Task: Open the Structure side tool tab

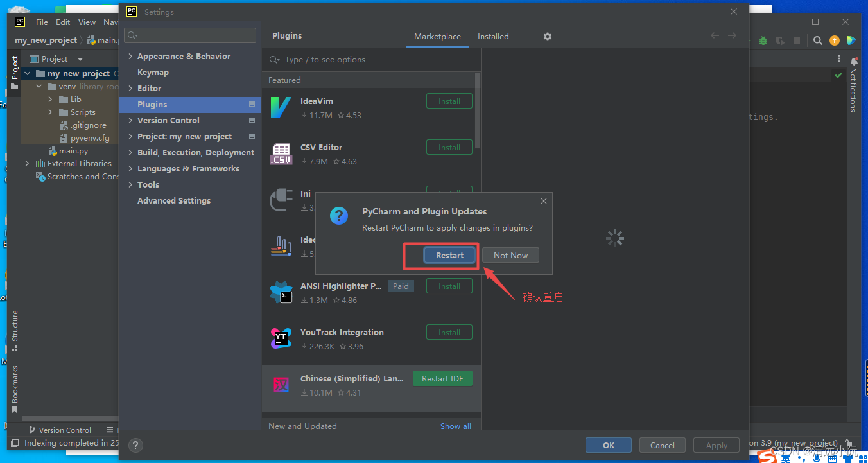Action: pos(15,331)
